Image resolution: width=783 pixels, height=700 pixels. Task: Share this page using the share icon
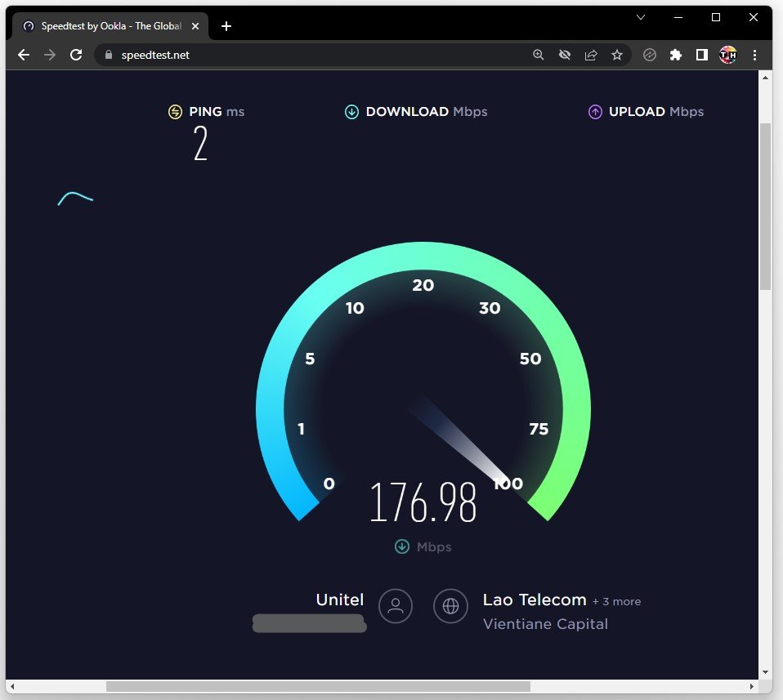point(591,55)
